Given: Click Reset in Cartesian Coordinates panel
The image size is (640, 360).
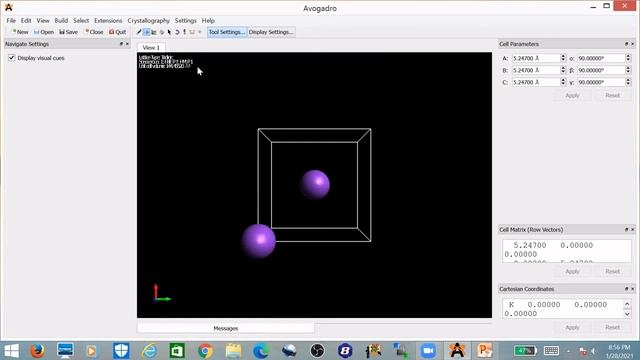Looking at the screenshot, I should click(612, 327).
